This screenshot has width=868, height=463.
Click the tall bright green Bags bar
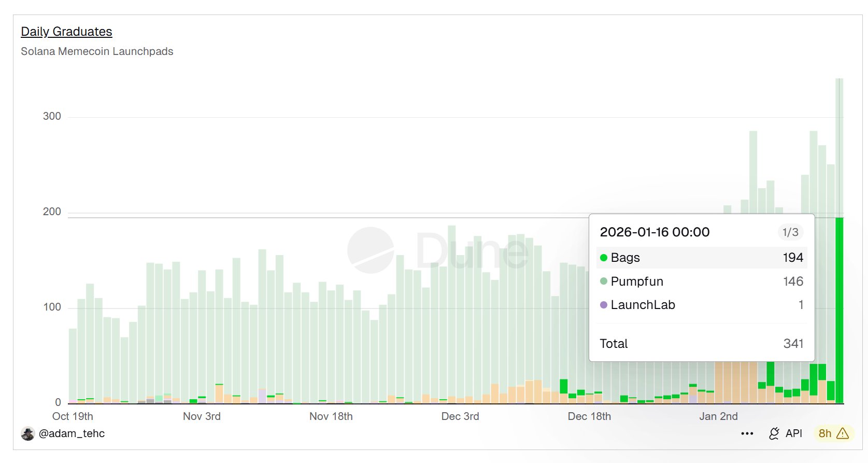click(839, 310)
